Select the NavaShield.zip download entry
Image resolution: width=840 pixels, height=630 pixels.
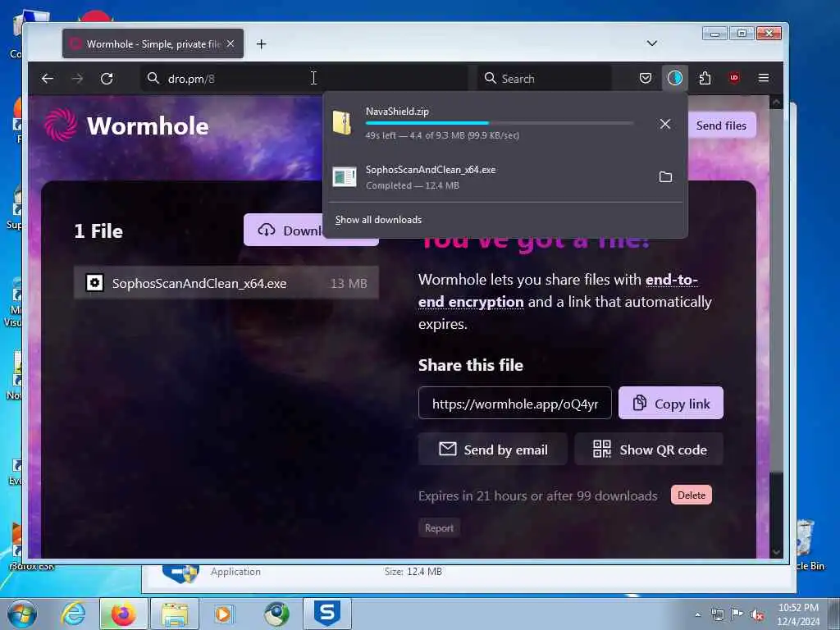point(505,123)
